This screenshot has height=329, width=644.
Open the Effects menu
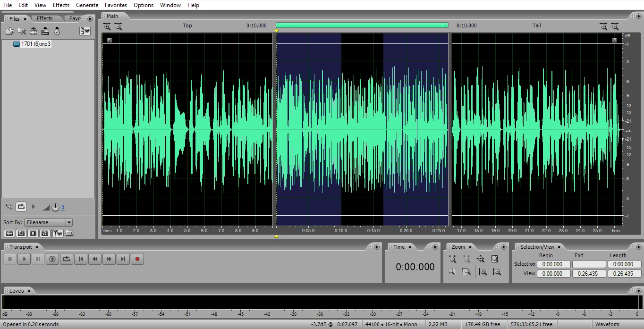coord(61,5)
